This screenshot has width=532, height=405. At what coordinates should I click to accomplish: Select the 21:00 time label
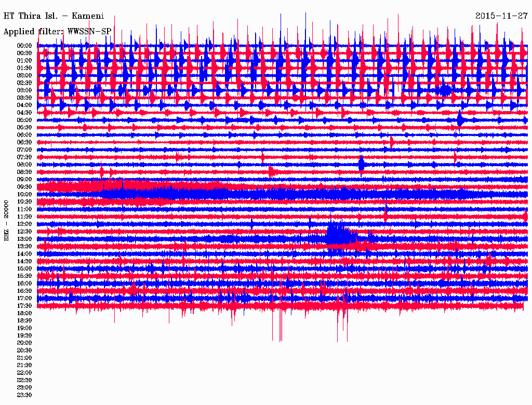tap(24, 358)
